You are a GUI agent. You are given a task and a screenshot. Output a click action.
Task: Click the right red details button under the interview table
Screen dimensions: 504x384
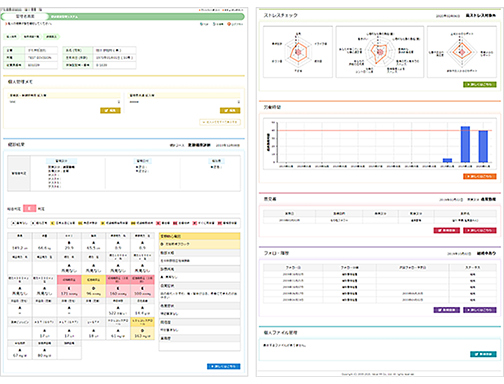pyautogui.click(x=480, y=230)
